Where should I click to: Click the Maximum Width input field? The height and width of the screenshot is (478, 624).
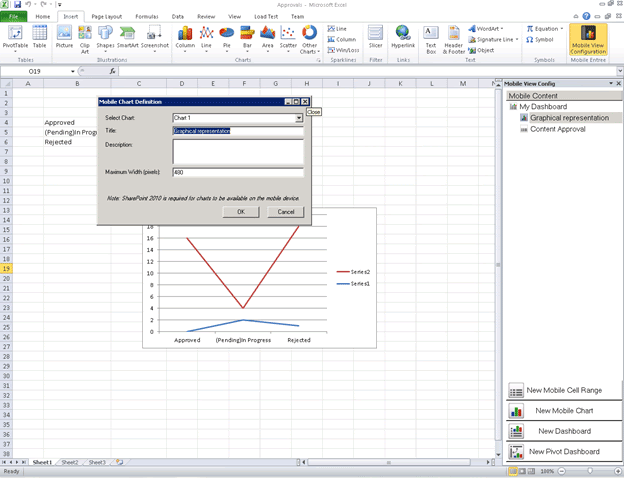tap(237, 172)
